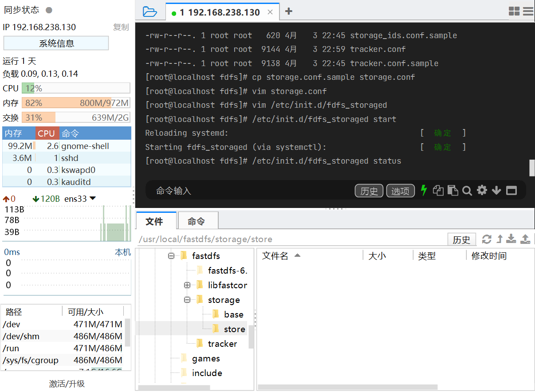
Task: Go up to parent directory
Action: click(x=500, y=239)
